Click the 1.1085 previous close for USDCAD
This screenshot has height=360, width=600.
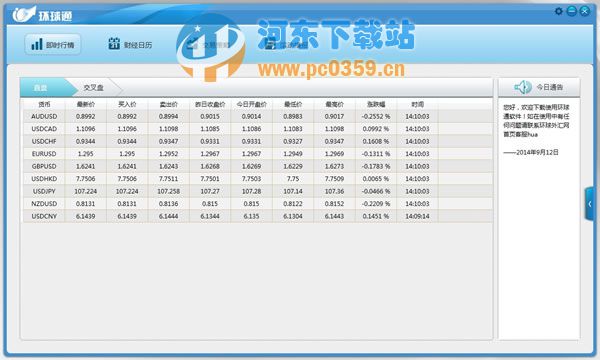click(210, 129)
